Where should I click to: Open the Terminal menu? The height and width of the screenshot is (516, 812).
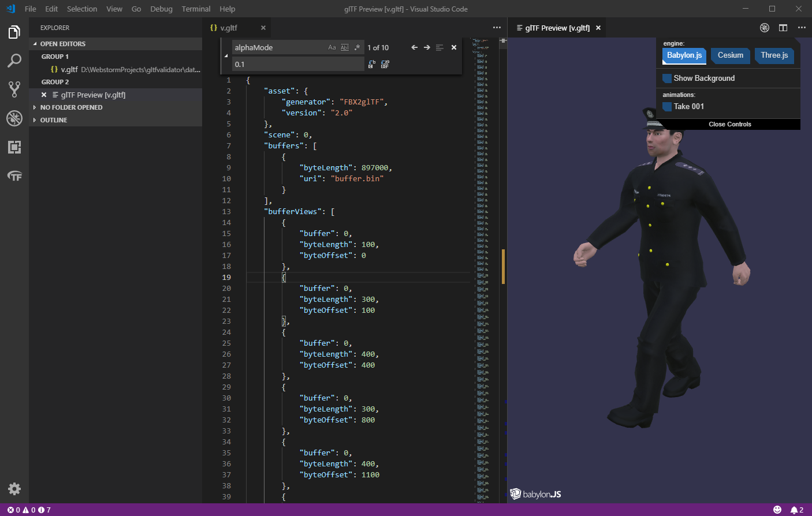point(196,9)
